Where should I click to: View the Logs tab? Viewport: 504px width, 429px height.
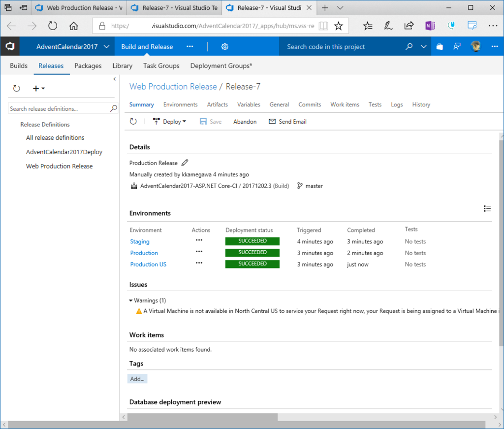tap(397, 104)
